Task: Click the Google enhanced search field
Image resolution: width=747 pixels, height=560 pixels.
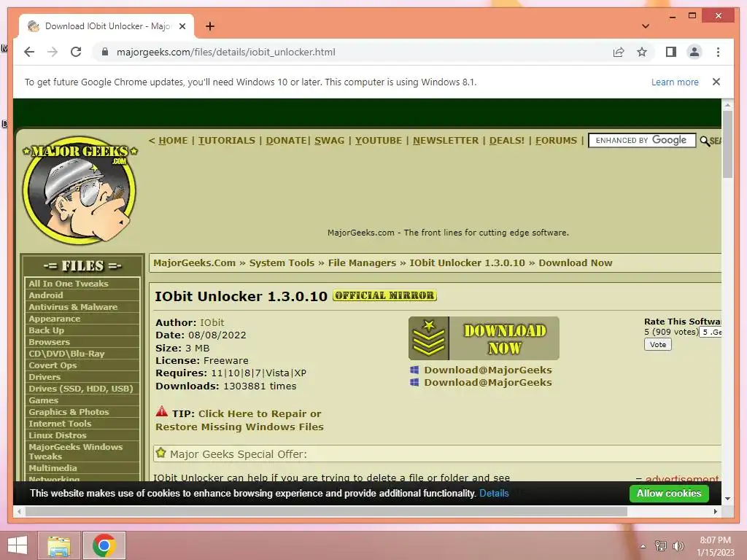Action: [x=642, y=141]
